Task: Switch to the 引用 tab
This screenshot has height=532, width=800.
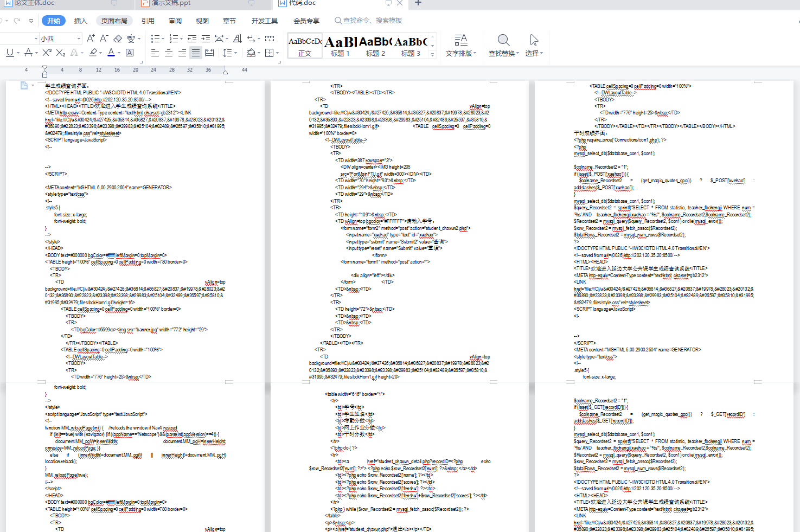Action: click(148, 21)
